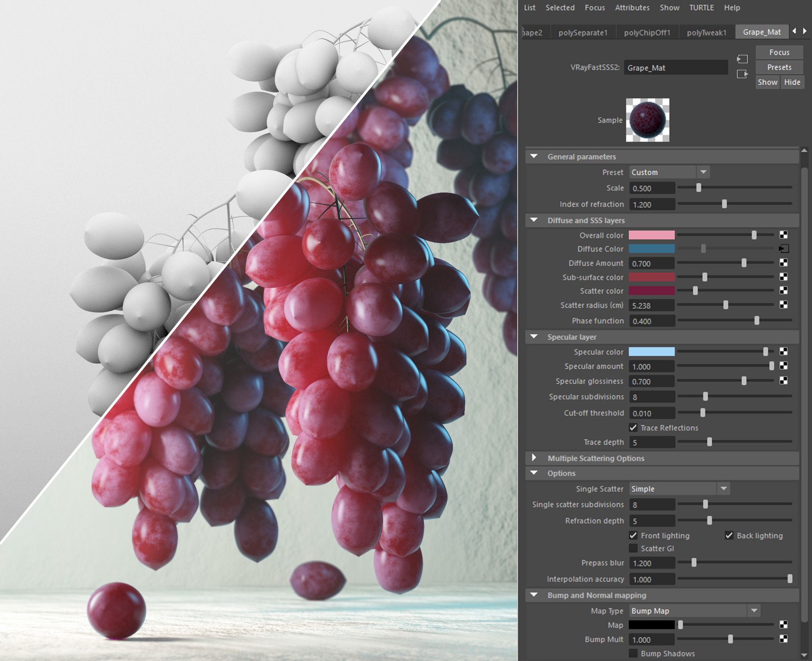Open the TURTLE menu
The image size is (812, 661).
pos(701,8)
